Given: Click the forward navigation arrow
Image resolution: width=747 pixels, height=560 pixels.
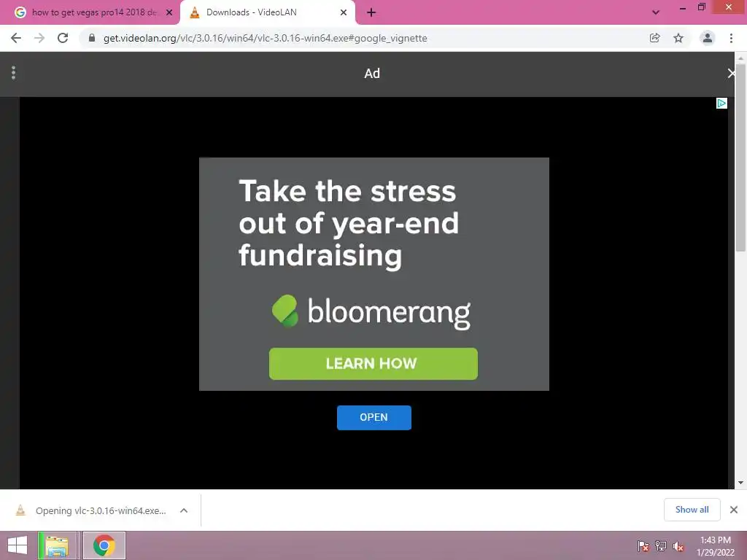Looking at the screenshot, I should [x=39, y=38].
